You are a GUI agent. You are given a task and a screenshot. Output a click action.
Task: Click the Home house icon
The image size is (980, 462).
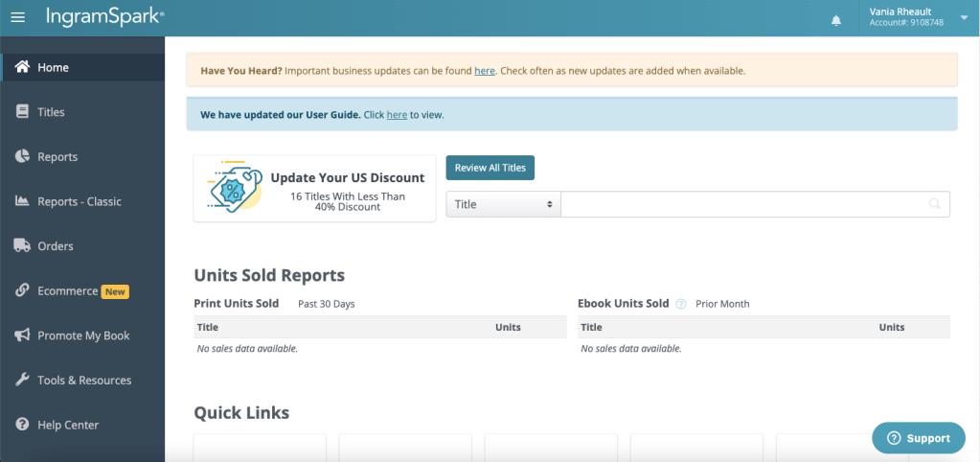22,67
